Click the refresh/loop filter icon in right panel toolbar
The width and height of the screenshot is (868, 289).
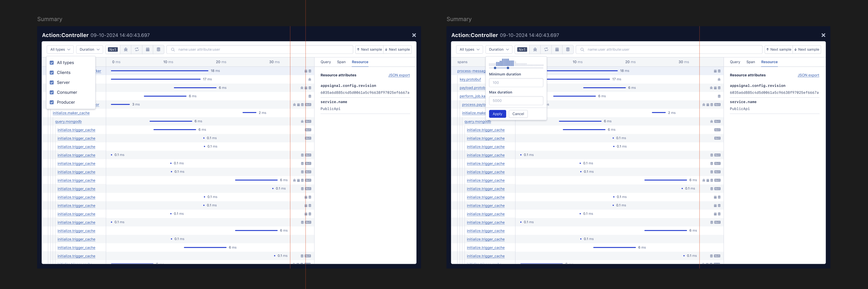coord(546,50)
